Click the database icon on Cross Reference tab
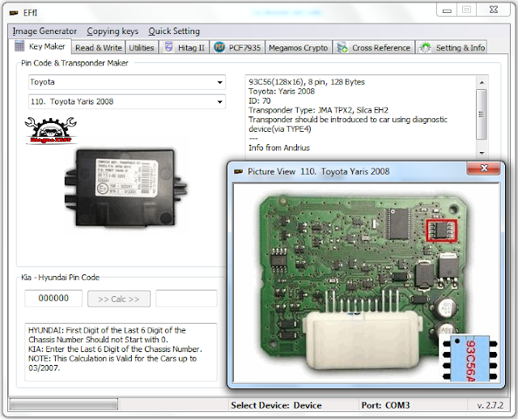Screen dimensions: 518x420 [342, 47]
